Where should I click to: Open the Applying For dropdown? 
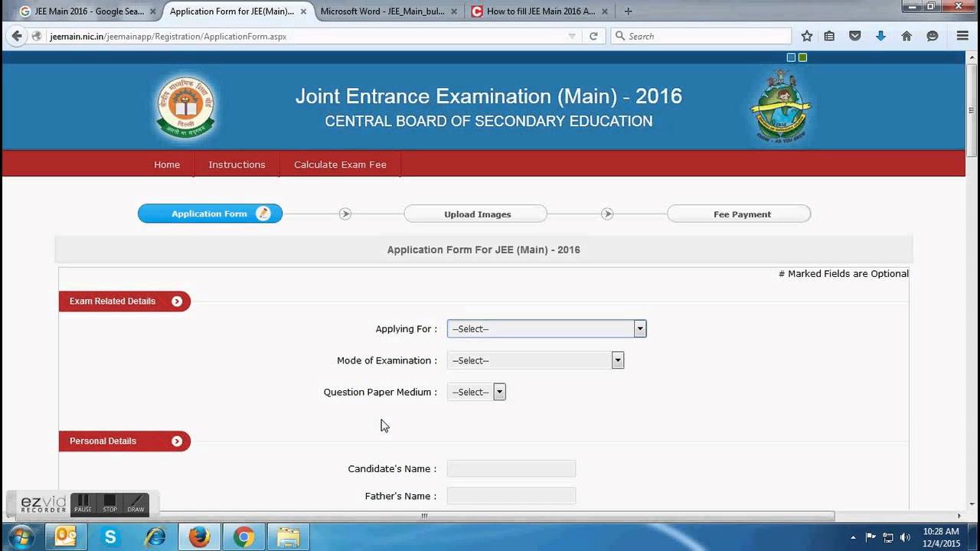click(x=547, y=329)
